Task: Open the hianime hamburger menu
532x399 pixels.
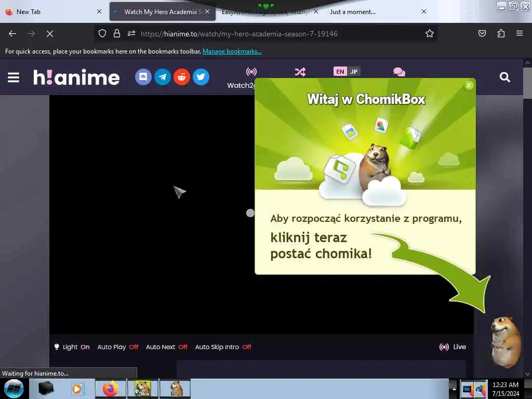Action: [14, 77]
